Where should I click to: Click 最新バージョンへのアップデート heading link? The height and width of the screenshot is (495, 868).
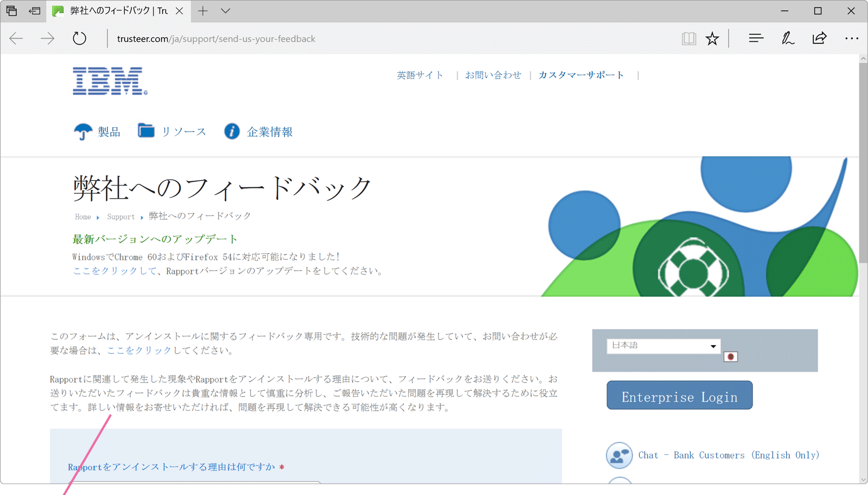click(155, 239)
